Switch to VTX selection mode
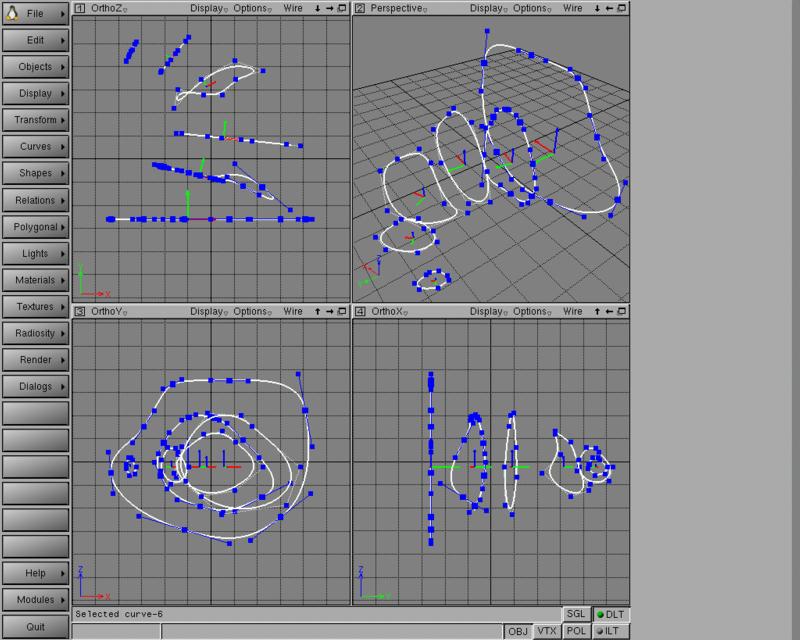Viewport: 800px width, 640px height. [546, 631]
